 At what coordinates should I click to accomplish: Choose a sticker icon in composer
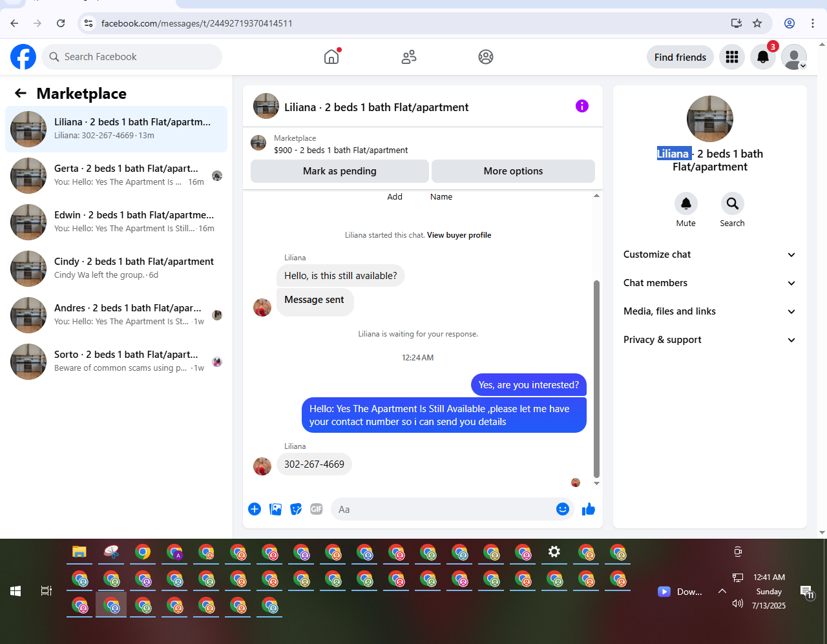click(x=296, y=509)
